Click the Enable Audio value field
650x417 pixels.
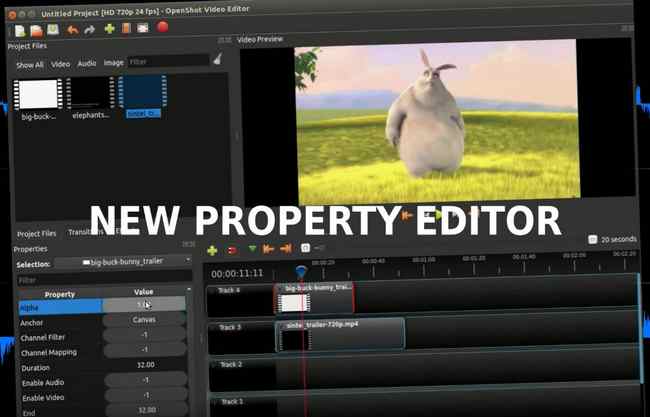point(146,380)
